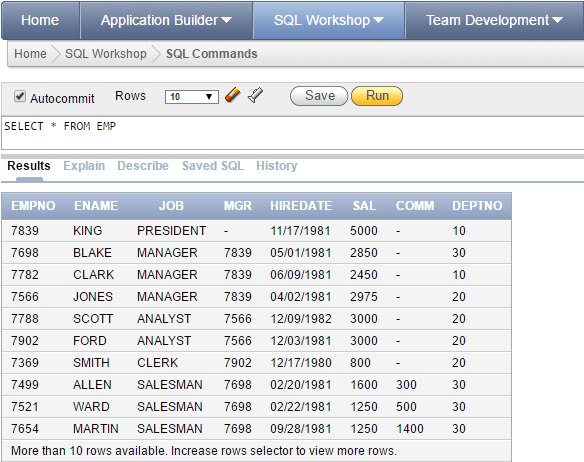
Task: Go to SQL Workshop breadcrumb link
Action: 106,54
